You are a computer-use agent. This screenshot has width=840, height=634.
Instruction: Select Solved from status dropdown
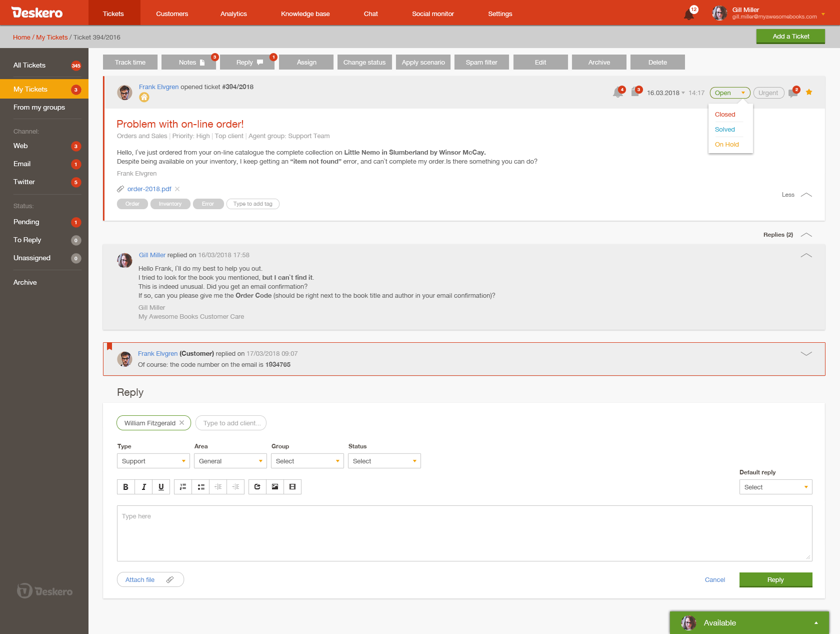725,129
